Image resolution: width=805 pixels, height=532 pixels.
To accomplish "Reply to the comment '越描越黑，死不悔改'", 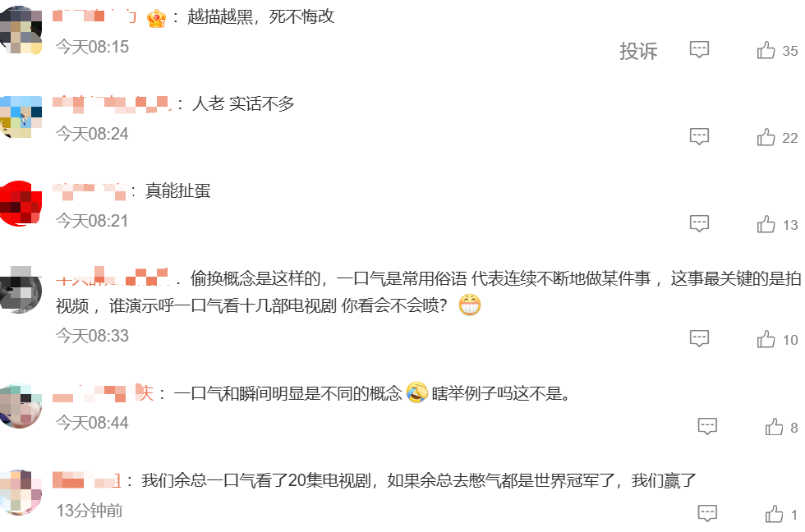I will click(x=699, y=50).
